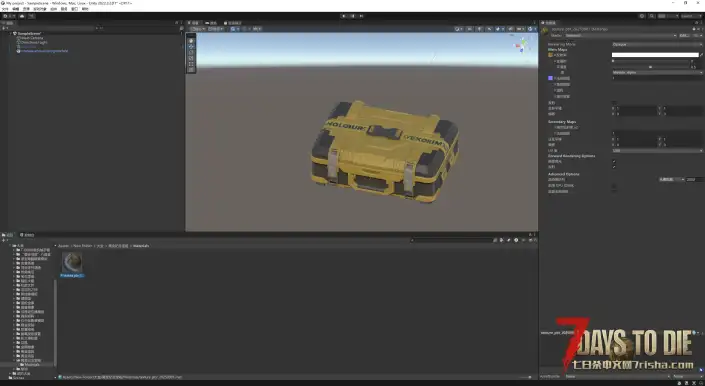Viewport: 705px width, 386px height.
Task: Toggle scene audio in the Scene toolbar
Action: pos(489,29)
